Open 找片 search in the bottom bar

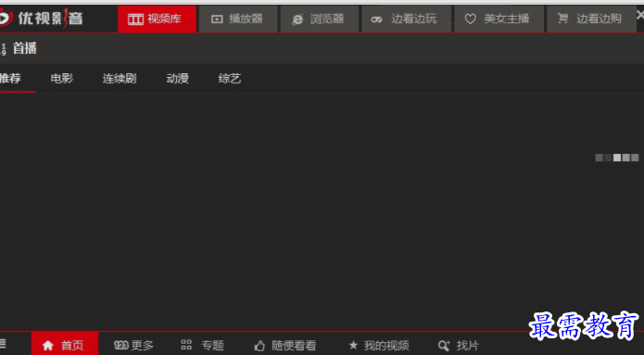click(x=459, y=345)
